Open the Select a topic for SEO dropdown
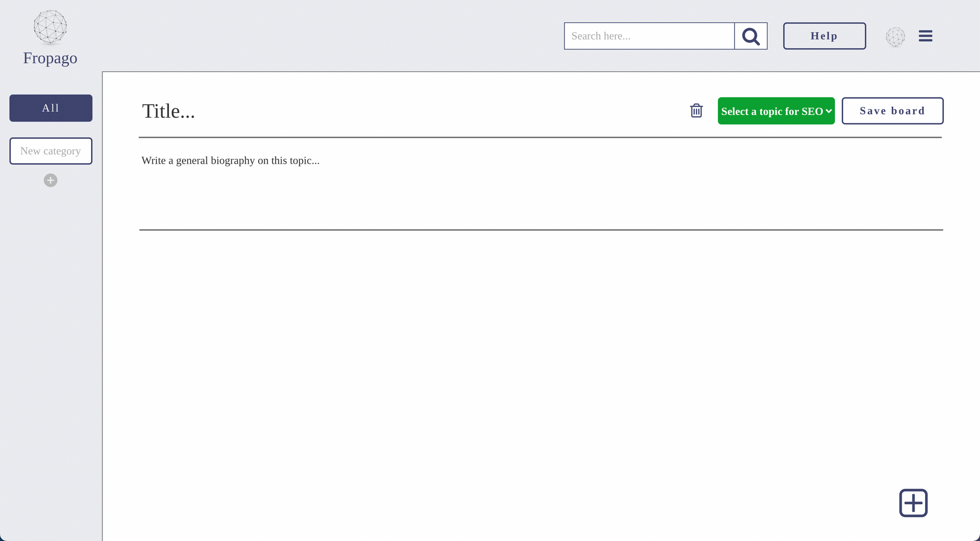The image size is (980, 541). [776, 111]
